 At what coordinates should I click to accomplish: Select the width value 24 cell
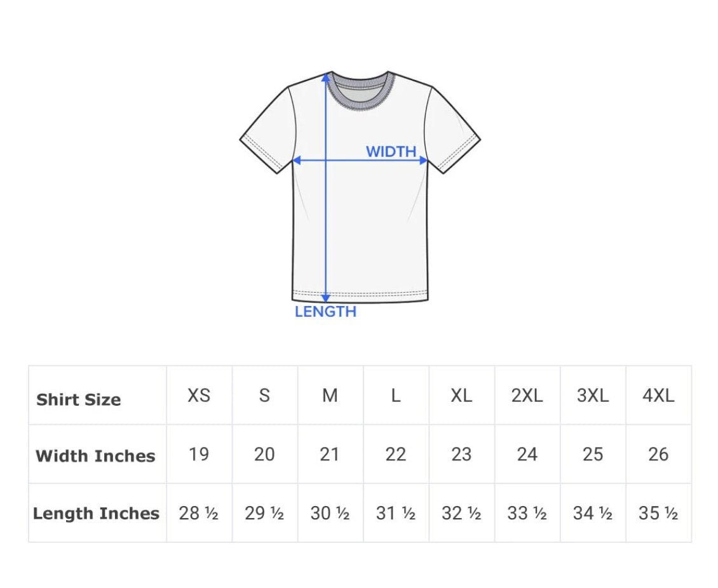point(527,454)
